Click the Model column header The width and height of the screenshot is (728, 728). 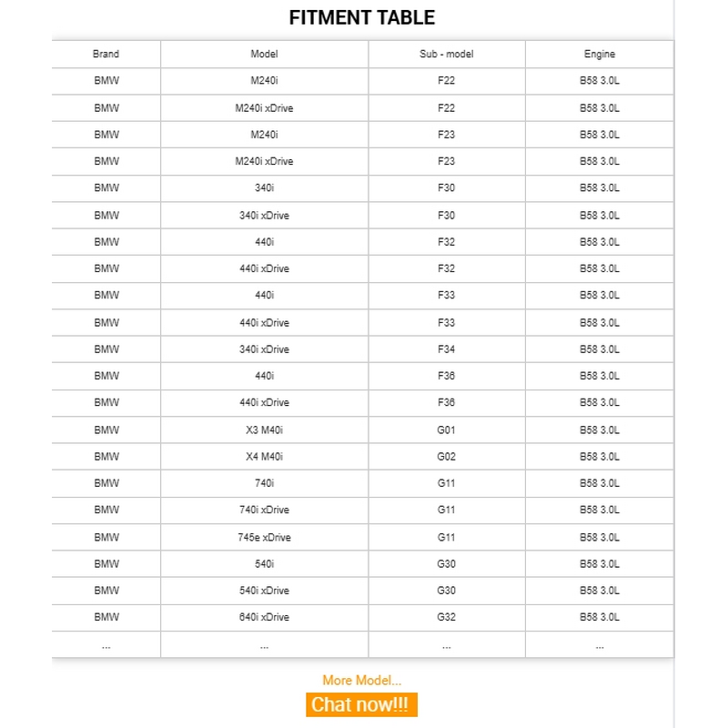(x=264, y=55)
